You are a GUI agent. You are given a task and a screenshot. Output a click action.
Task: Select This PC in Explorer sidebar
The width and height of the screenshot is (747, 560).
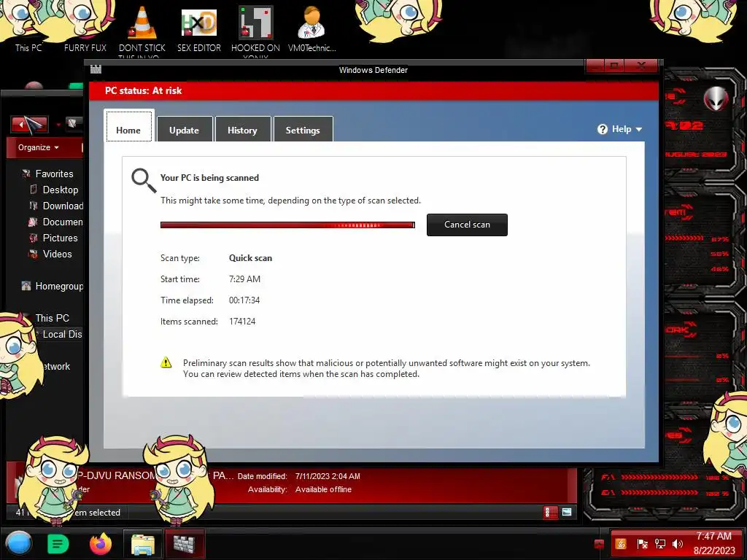point(52,318)
